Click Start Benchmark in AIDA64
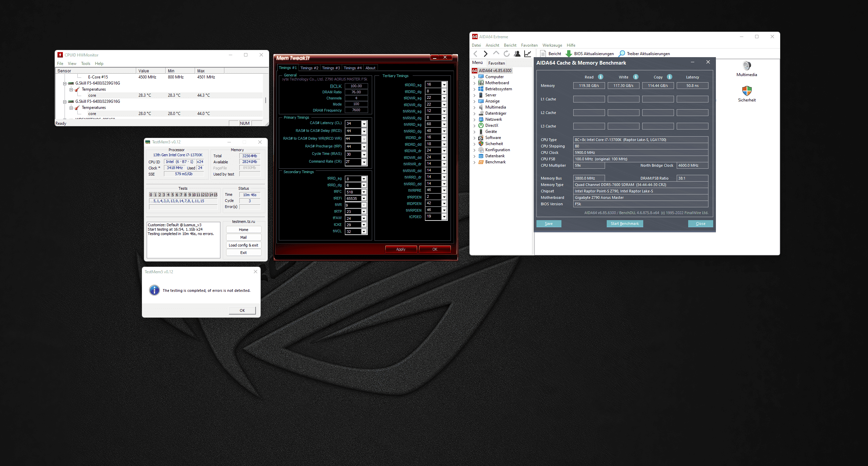Image resolution: width=868 pixels, height=466 pixels. point(625,224)
